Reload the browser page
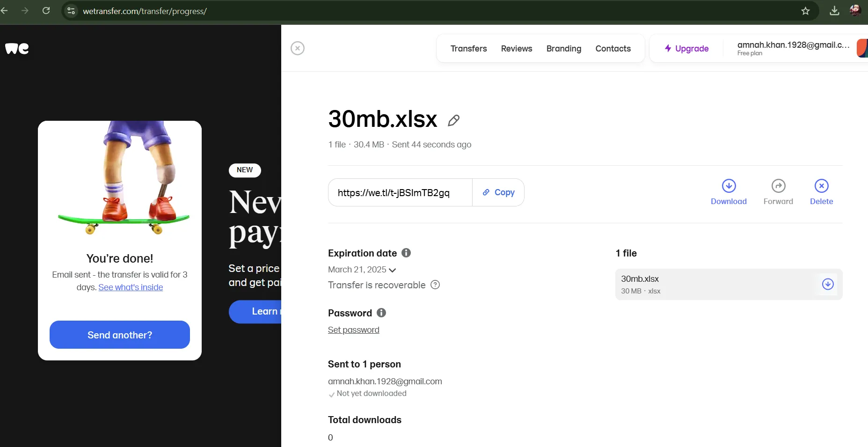This screenshot has height=447, width=868. [x=46, y=10]
